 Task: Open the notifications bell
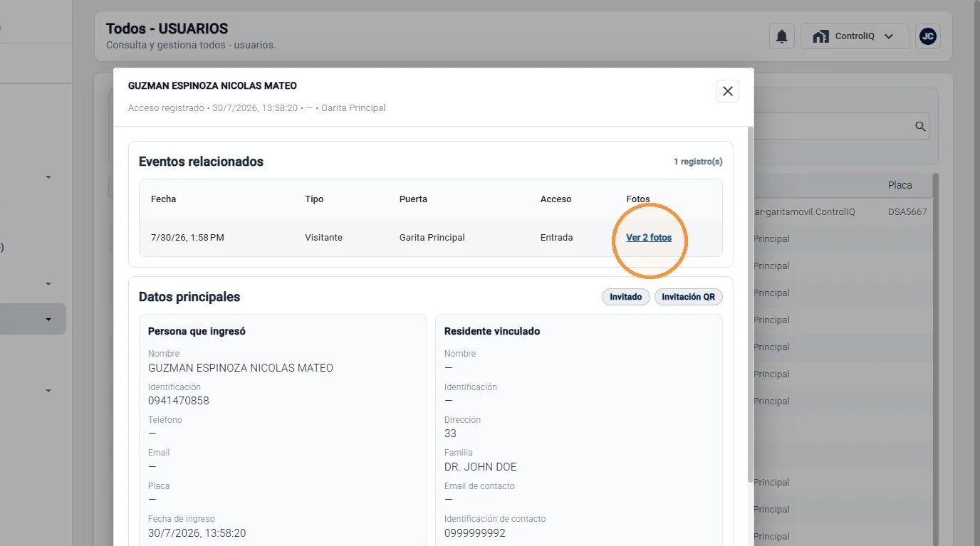point(782,36)
